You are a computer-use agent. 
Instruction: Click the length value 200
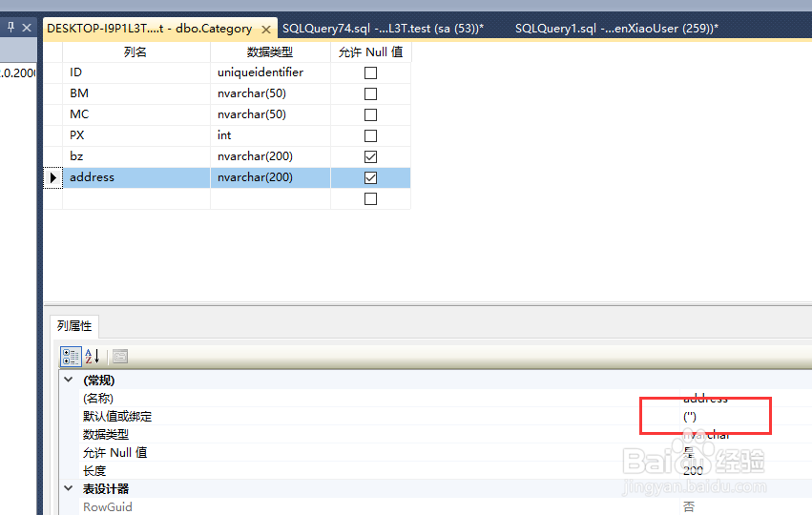[693, 470]
